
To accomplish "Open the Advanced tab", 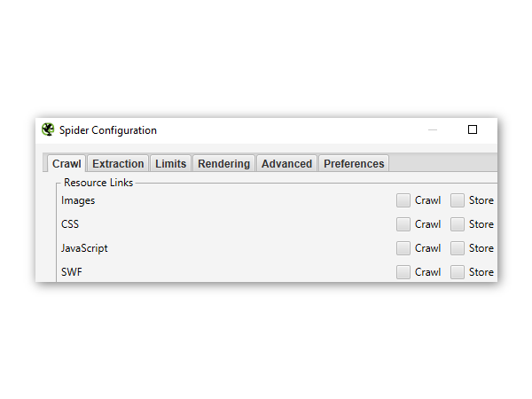I will click(286, 164).
